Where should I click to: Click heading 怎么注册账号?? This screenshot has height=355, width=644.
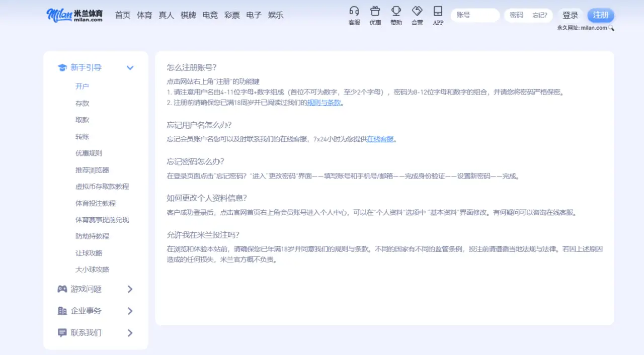192,67
